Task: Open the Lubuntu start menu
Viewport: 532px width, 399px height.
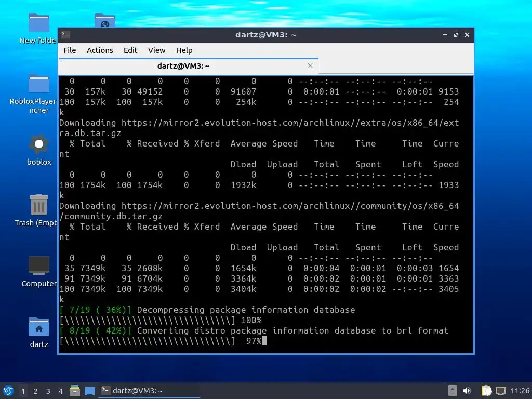Action: 8,391
